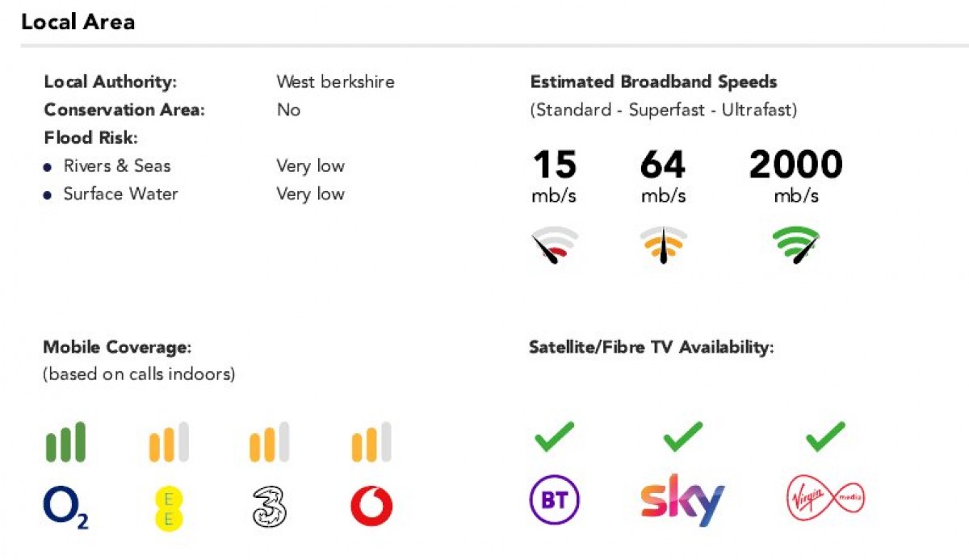This screenshot has height=560, width=969.
Task: Click the yellow EE network logo
Action: coord(168,507)
